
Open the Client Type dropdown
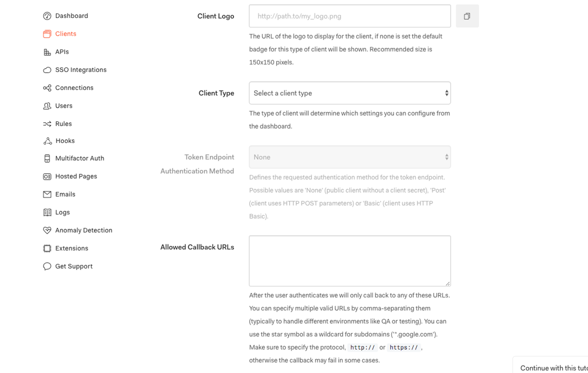click(x=350, y=93)
